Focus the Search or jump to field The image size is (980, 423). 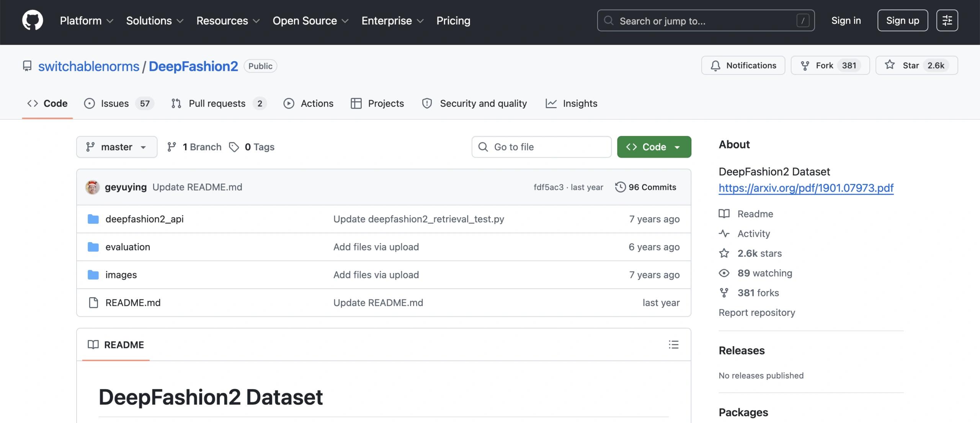coord(706,21)
